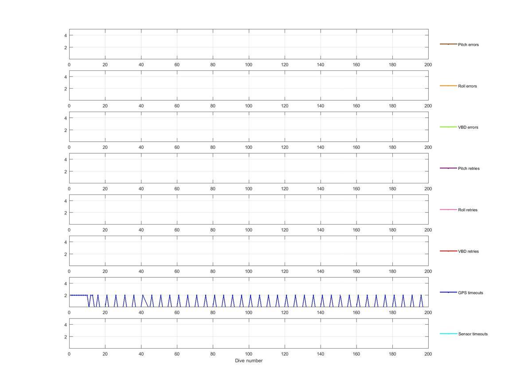This screenshot has width=532, height=392.
Task: Click the VBD retries legend label
Action: [x=468, y=251]
